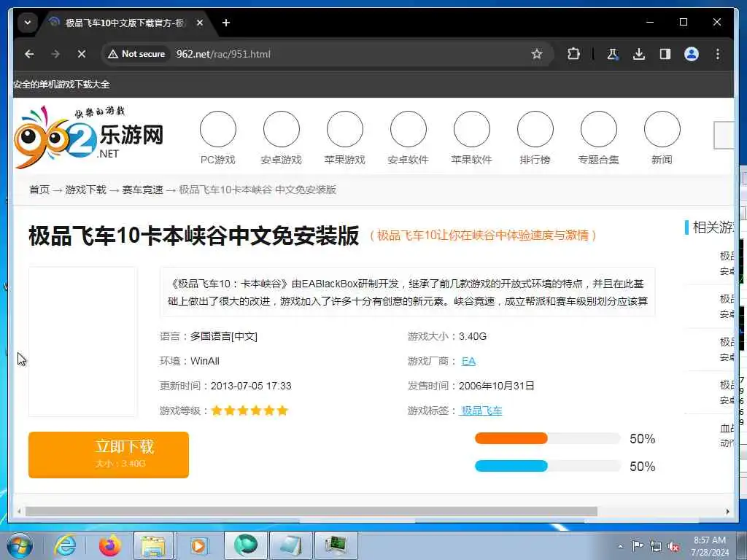Image resolution: width=747 pixels, height=560 pixels.
Task: Click the EA game vendor link
Action: tap(468, 361)
